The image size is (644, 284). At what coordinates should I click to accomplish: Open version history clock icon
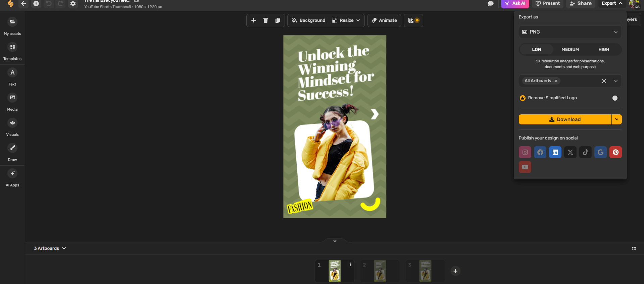point(36,3)
